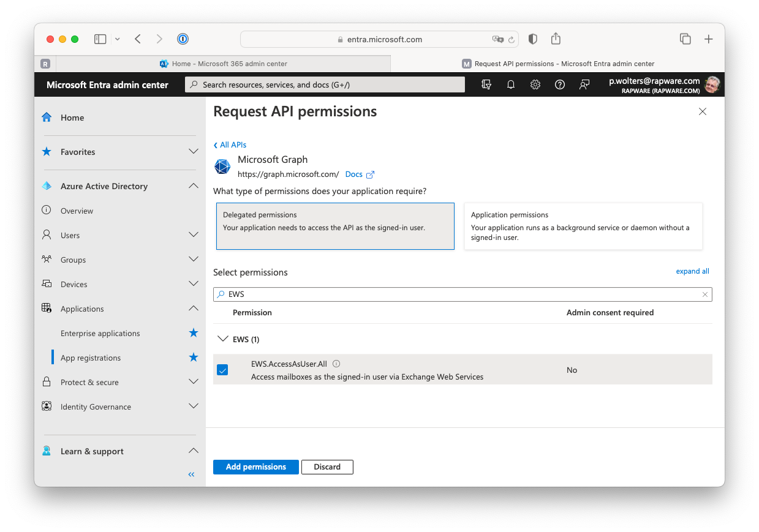This screenshot has height=532, width=759.
Task: Open the 1Password extension icon
Action: [x=183, y=39]
